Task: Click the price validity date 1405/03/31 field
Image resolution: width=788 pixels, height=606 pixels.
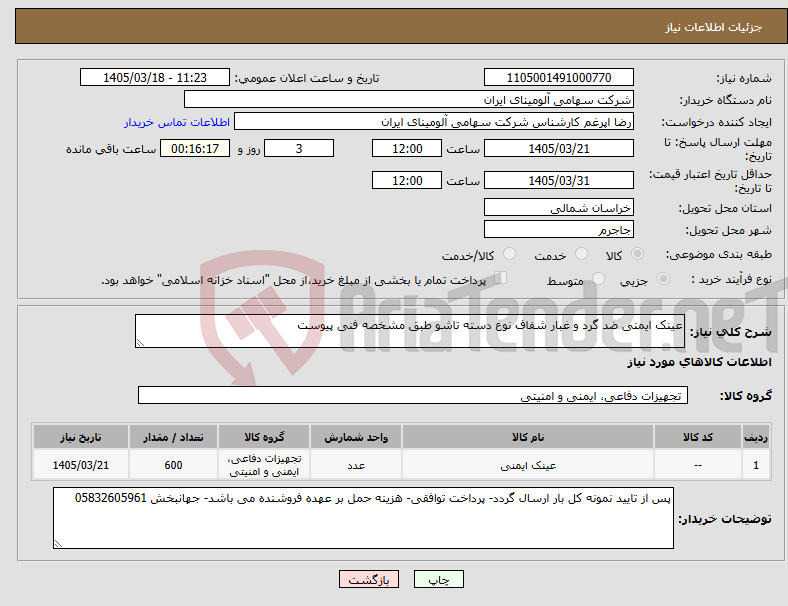Action: (x=558, y=180)
